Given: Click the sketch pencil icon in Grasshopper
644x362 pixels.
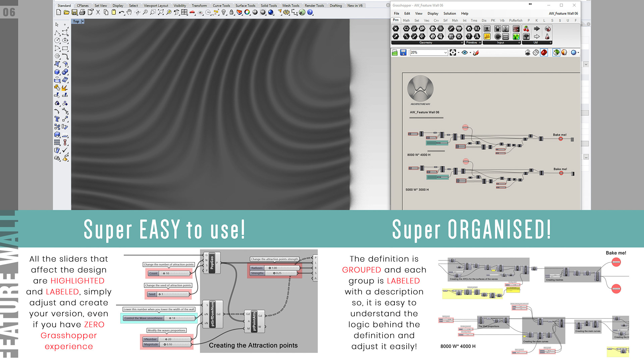Looking at the screenshot, I should click(476, 53).
